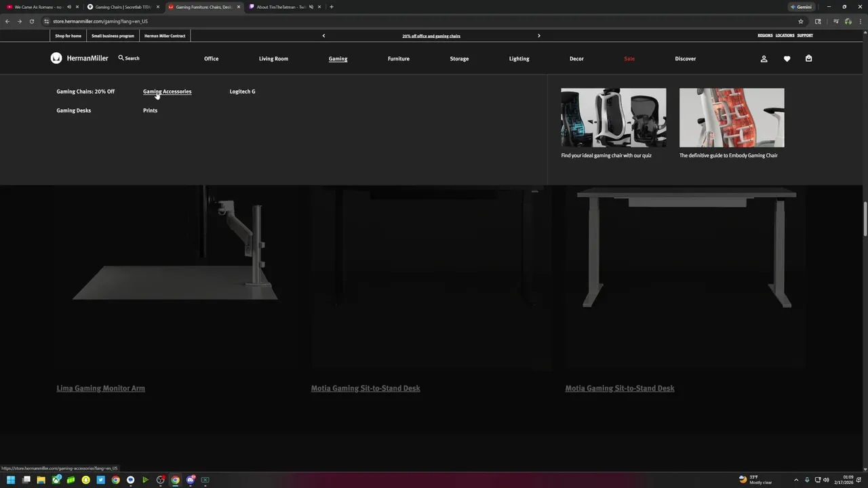The height and width of the screenshot is (488, 868).
Task: Mute the We Came As Romans tab
Action: [x=69, y=7]
